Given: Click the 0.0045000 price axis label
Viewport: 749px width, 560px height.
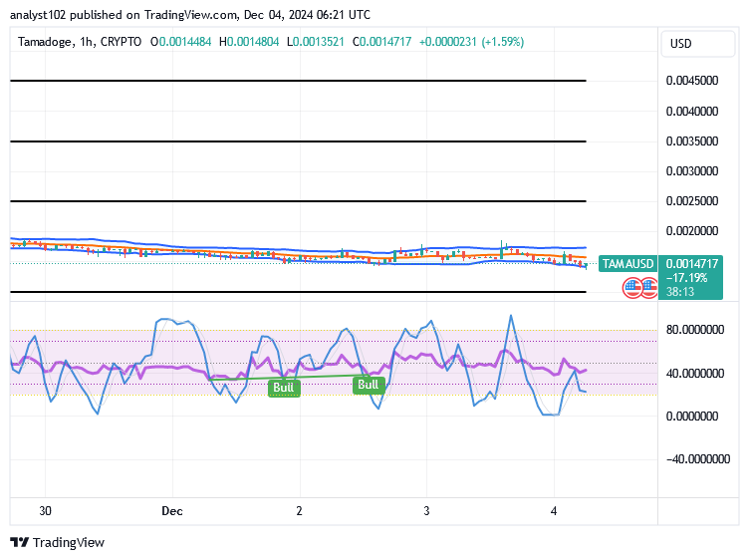Looking at the screenshot, I should pos(692,81).
